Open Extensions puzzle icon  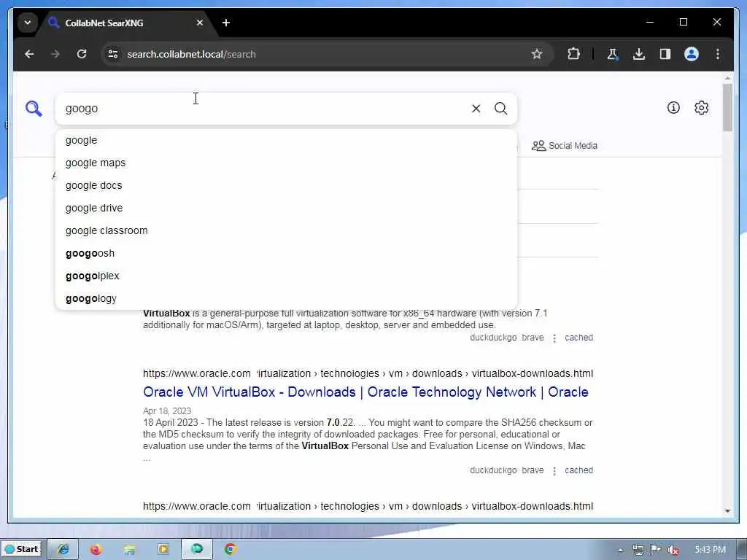(573, 54)
